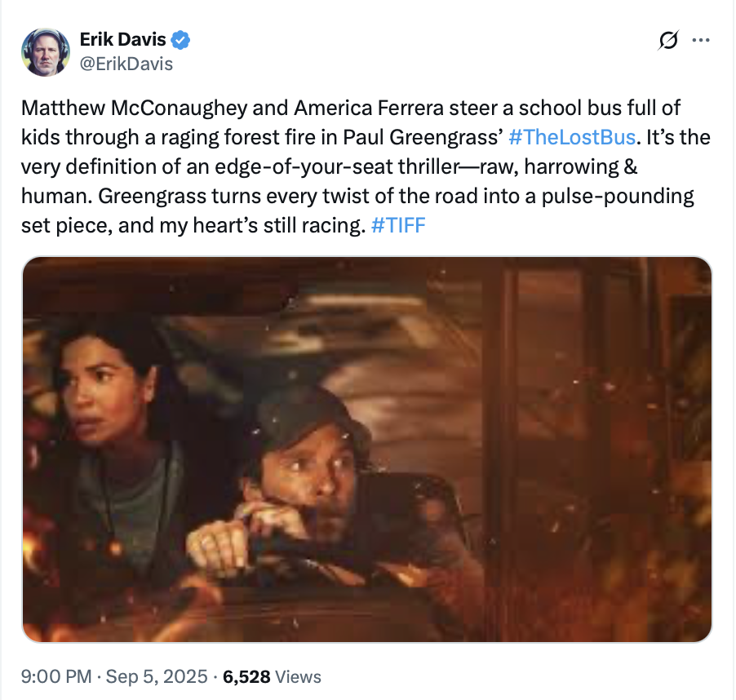
Task: View the 6,528 view count number
Action: coord(246,676)
